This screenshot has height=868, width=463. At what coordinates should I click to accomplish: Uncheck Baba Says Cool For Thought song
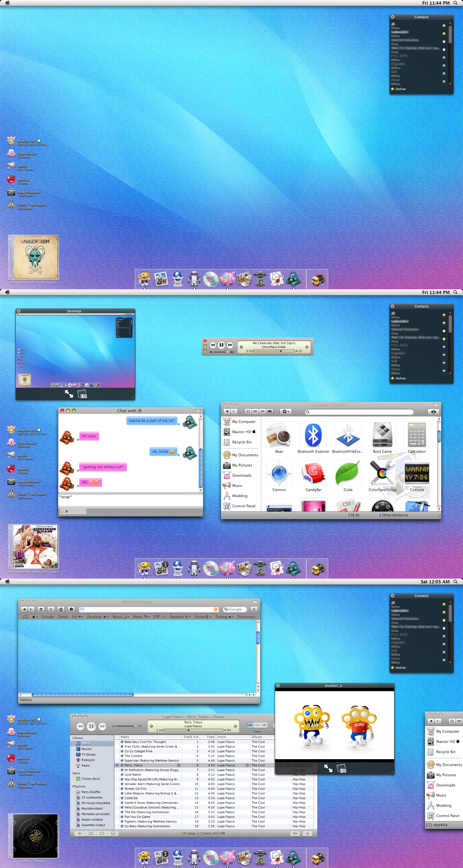122,742
